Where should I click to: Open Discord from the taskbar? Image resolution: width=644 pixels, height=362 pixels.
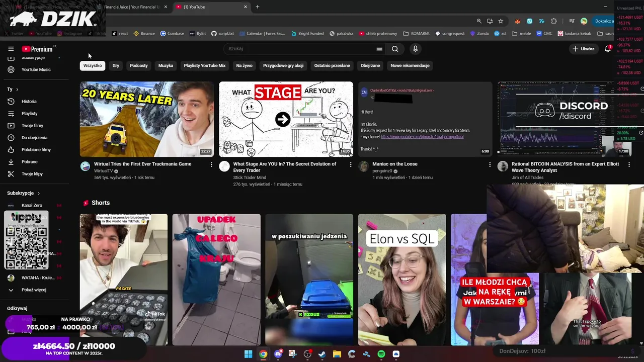coord(278,354)
